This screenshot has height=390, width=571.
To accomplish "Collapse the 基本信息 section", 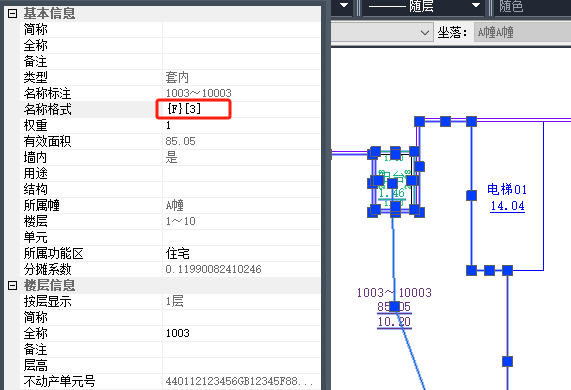I will coord(12,14).
